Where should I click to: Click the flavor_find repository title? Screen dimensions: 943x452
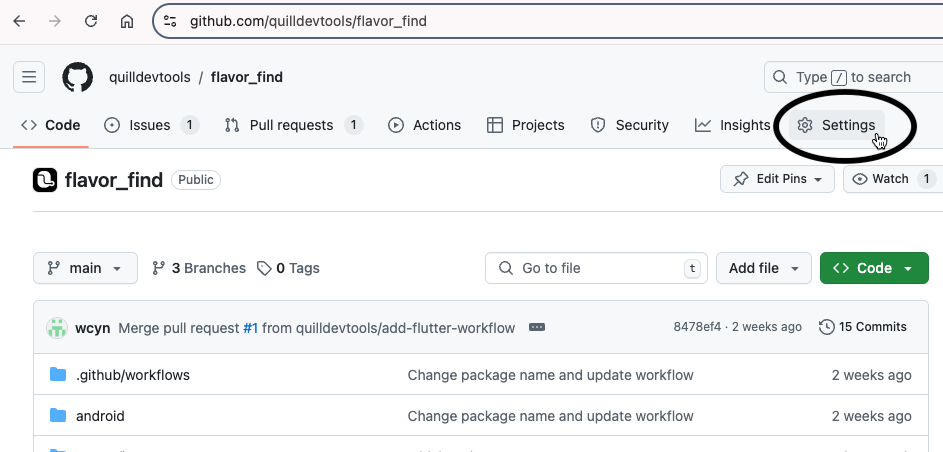coord(114,180)
